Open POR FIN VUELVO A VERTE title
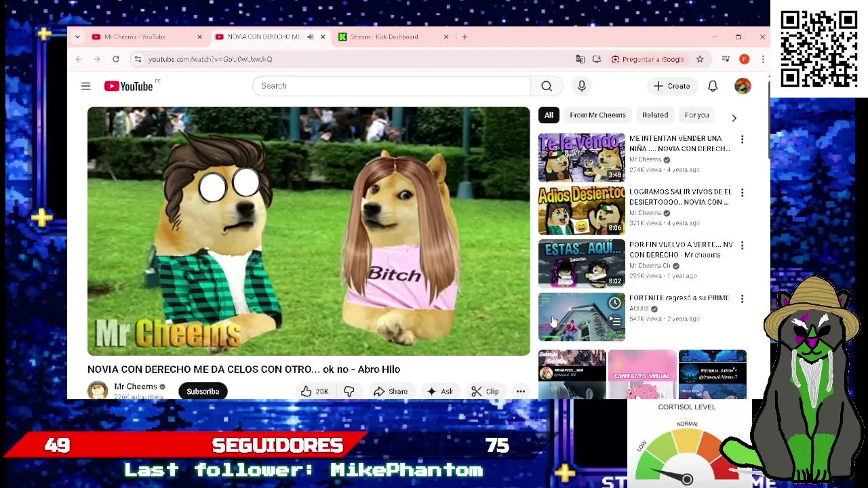Viewport: 868px width, 488px height. click(x=681, y=249)
